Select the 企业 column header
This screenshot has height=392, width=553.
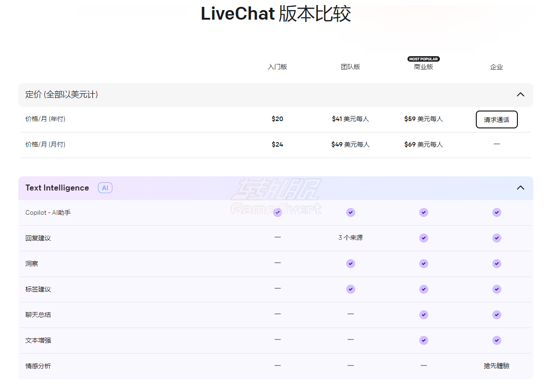point(496,67)
